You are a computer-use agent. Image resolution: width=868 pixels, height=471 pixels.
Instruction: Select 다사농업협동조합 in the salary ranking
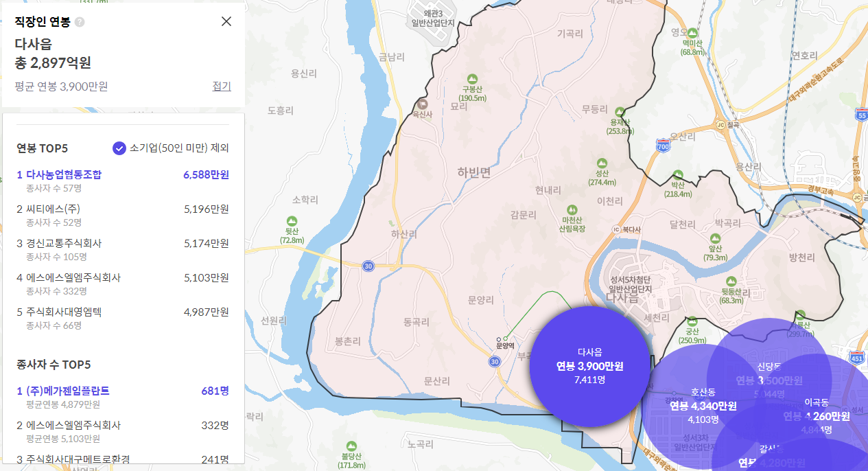tap(123, 181)
